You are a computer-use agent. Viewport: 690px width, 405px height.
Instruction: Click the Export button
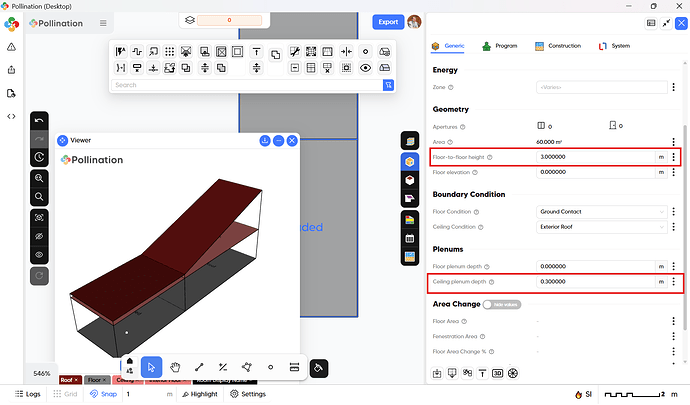pyautogui.click(x=388, y=22)
